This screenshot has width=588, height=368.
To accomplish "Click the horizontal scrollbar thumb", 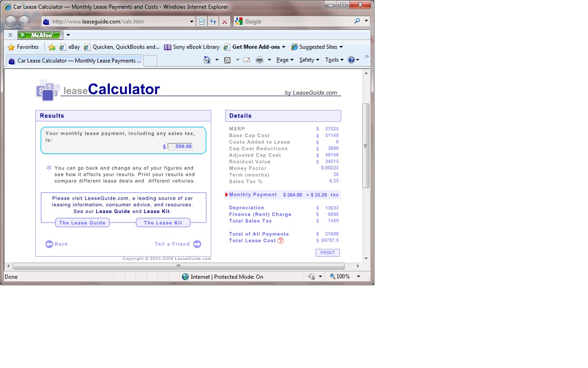I will (x=178, y=266).
